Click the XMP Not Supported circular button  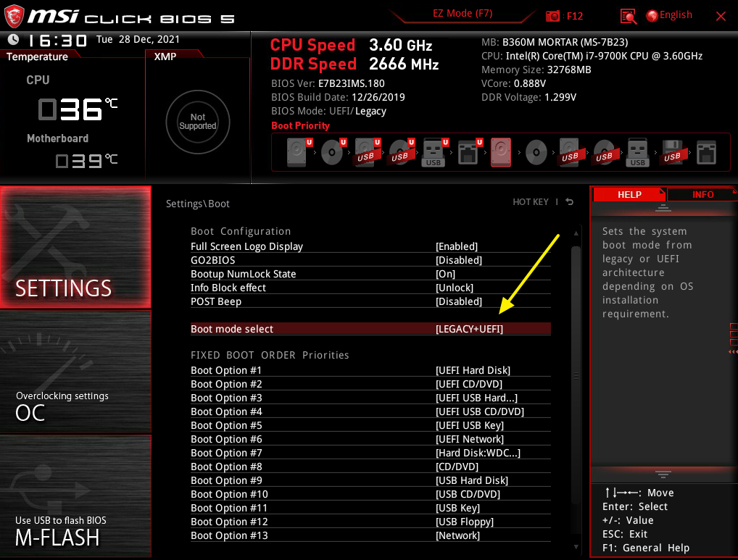(x=198, y=122)
